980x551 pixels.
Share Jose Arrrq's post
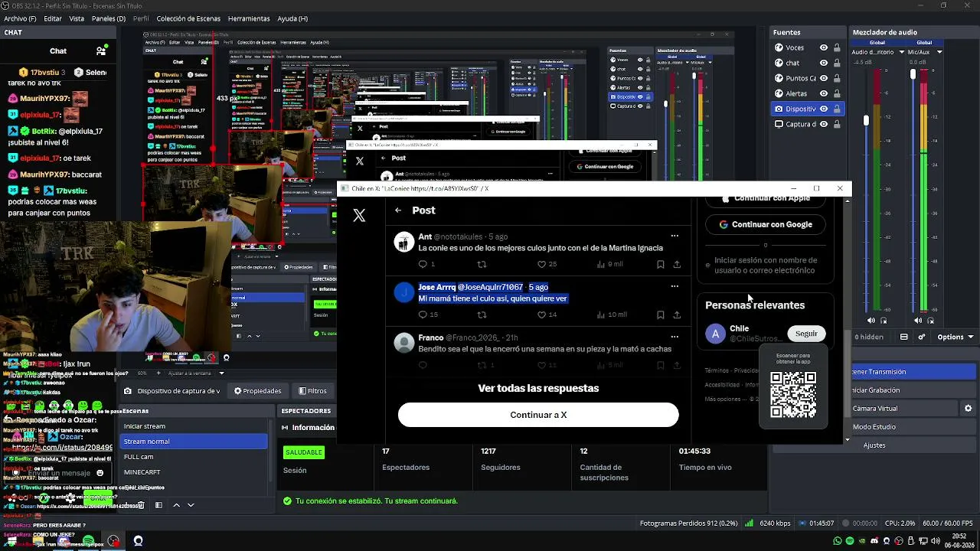(x=677, y=315)
